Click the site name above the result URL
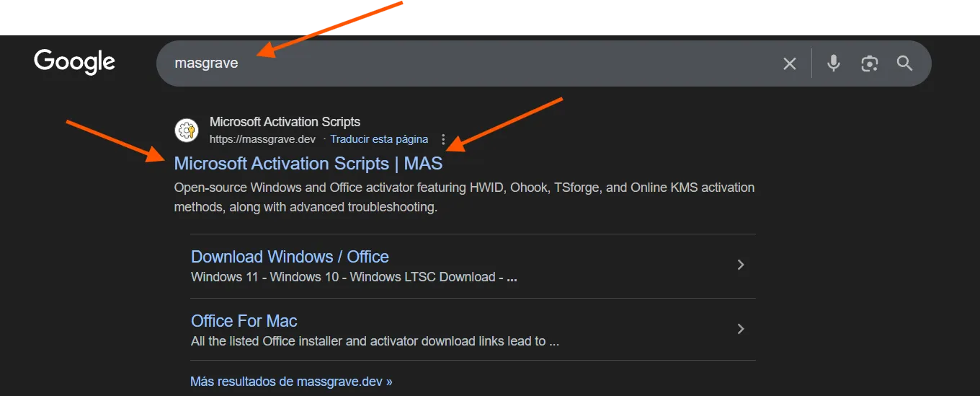The height and width of the screenshot is (396, 980). pos(285,122)
